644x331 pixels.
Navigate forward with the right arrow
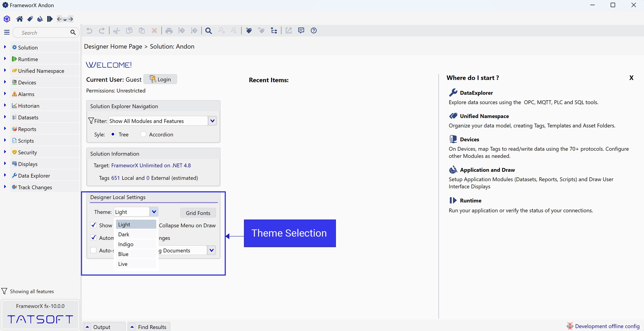coord(71,19)
